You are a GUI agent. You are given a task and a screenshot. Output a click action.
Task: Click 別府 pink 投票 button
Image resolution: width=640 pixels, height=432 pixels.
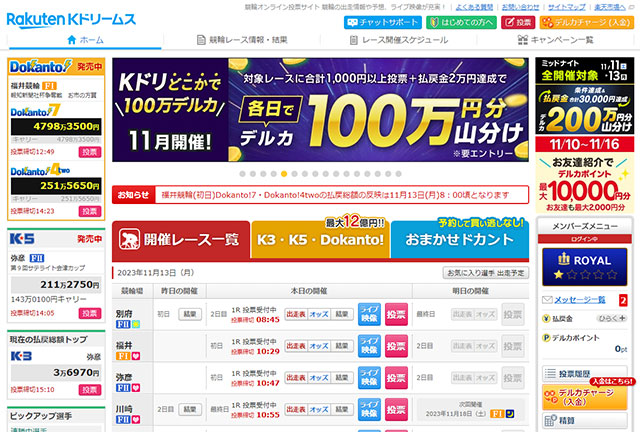coord(396,314)
